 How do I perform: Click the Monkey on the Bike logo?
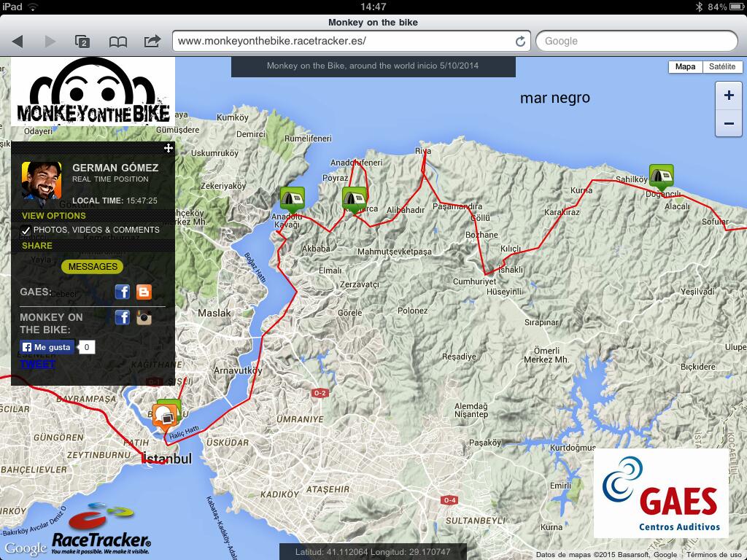tap(93, 91)
